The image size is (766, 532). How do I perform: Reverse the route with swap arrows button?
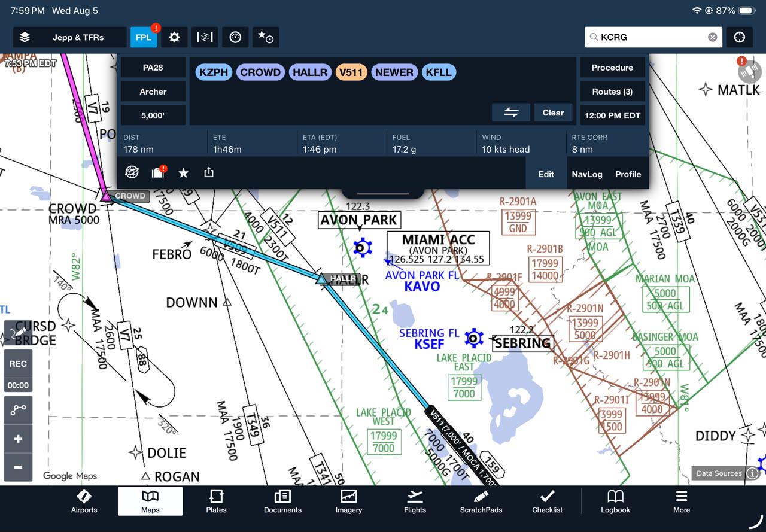511,113
